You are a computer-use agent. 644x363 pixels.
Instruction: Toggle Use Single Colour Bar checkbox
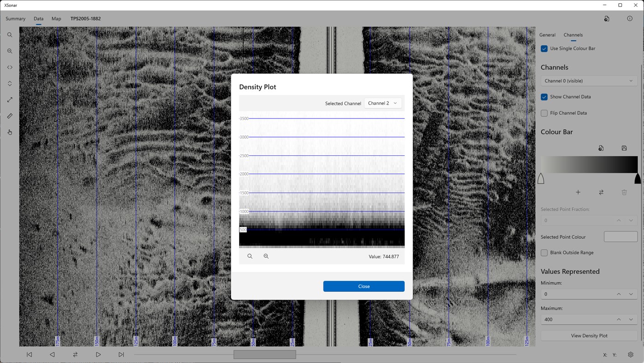pyautogui.click(x=544, y=48)
